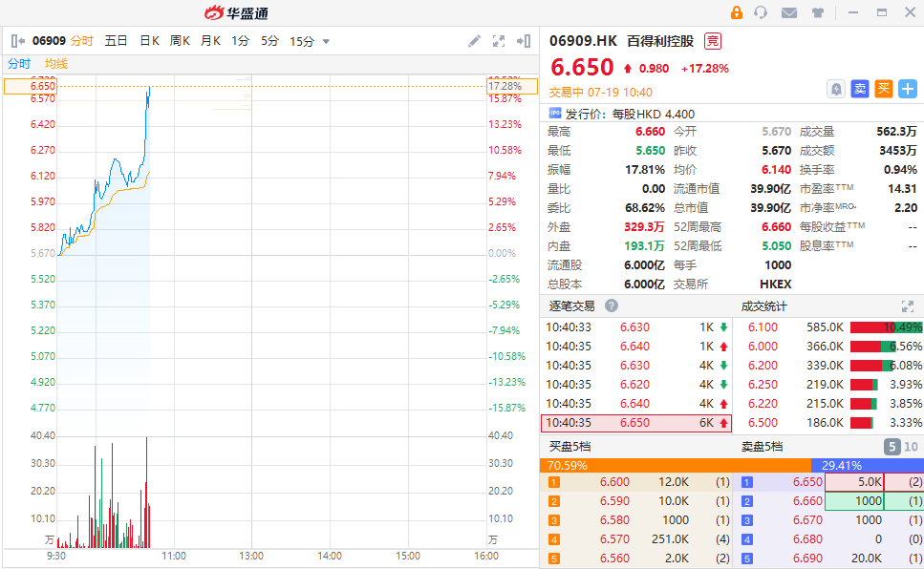
Task: Click the 10.49% volume bar at 6.100
Action: 886,327
